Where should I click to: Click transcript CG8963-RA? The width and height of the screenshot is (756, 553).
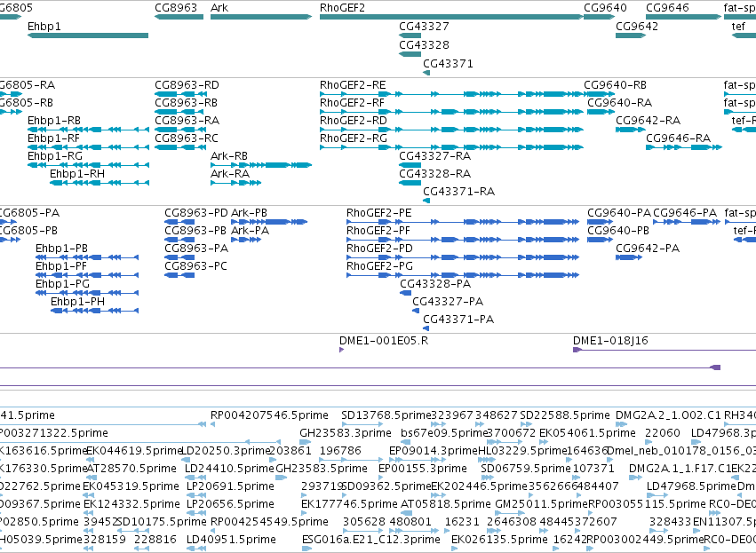click(179, 130)
